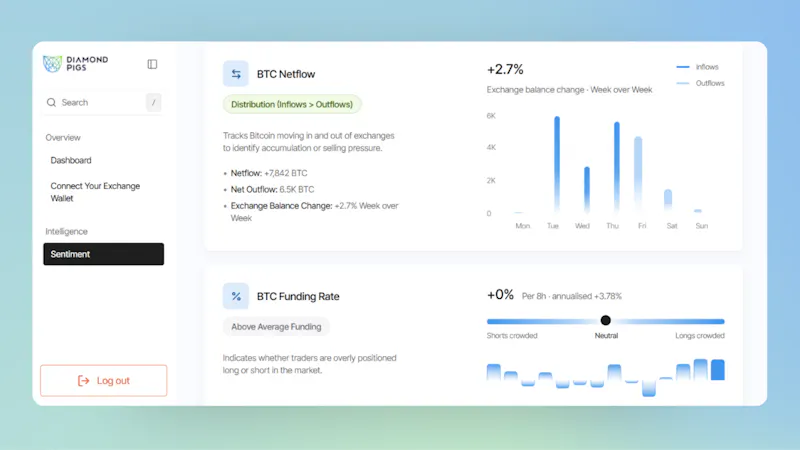Toggle the Inflows legend entry
The height and width of the screenshot is (450, 800).
point(697,67)
